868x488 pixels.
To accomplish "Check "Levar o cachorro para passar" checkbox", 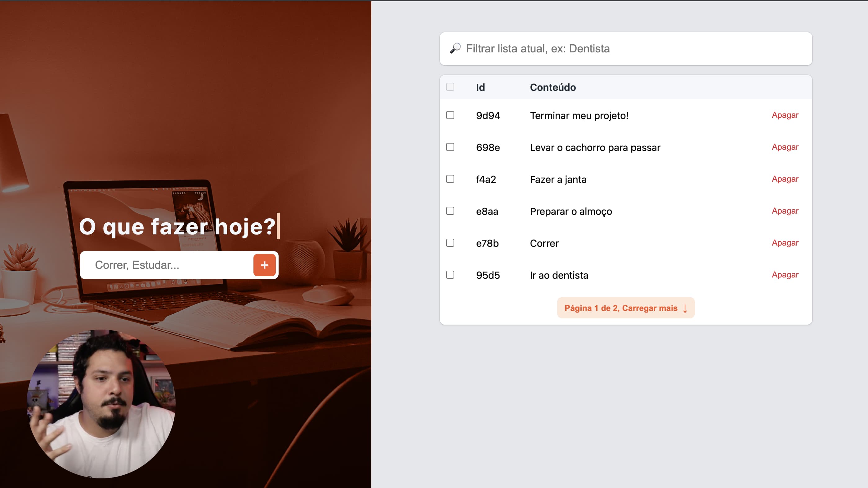I will [x=450, y=147].
